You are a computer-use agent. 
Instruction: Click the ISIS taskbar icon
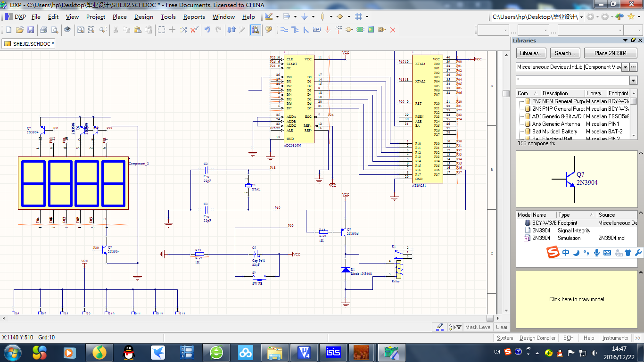(333, 352)
